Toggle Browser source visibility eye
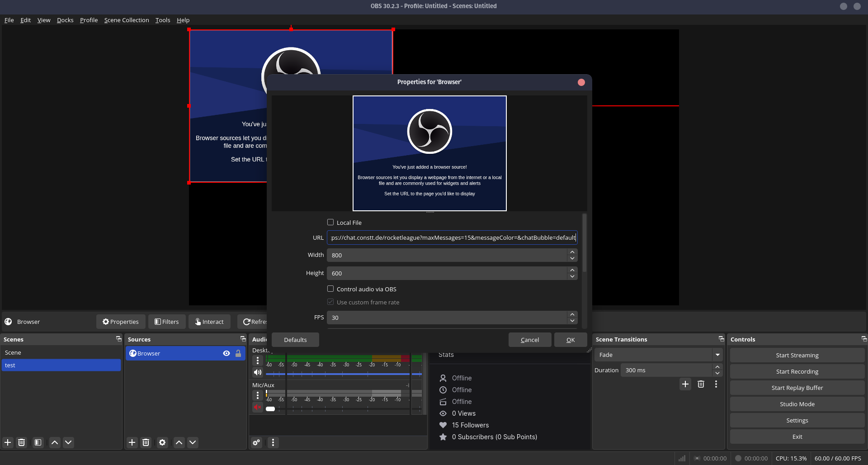The width and height of the screenshot is (868, 465). [x=226, y=353]
